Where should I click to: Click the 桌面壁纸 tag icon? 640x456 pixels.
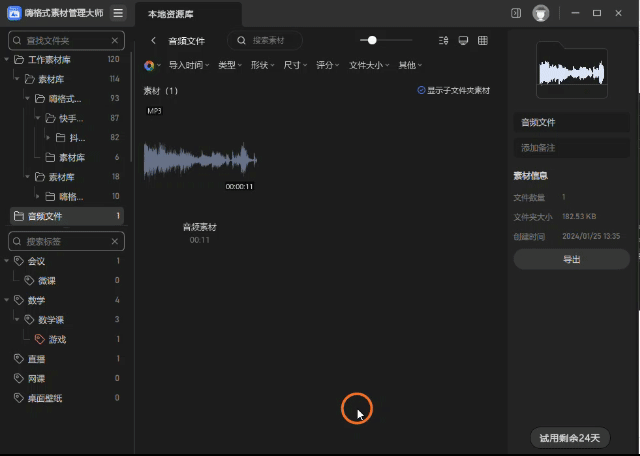18,398
